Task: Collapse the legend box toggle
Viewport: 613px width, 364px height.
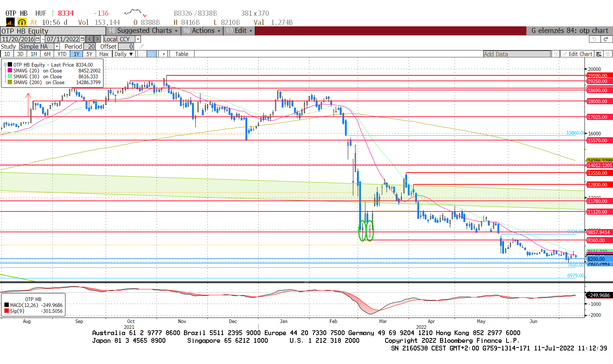Action: tap(5, 65)
